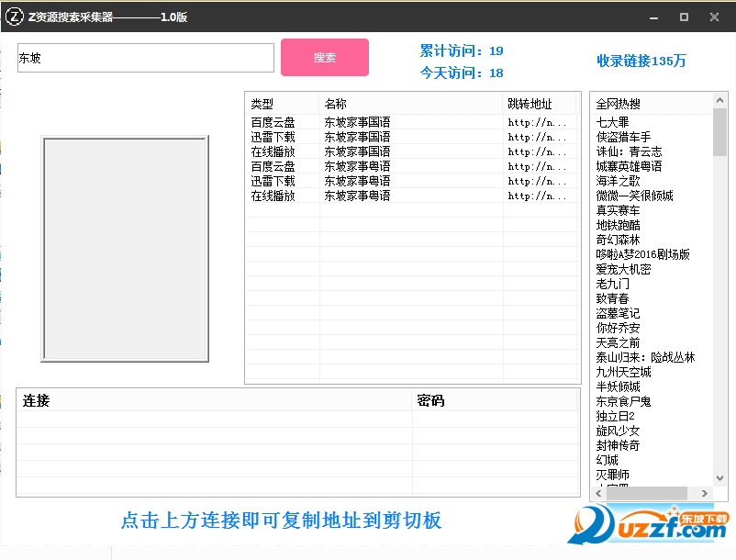The height and width of the screenshot is (560, 736).
Task: Click the 密码 column header
Action: [431, 400]
